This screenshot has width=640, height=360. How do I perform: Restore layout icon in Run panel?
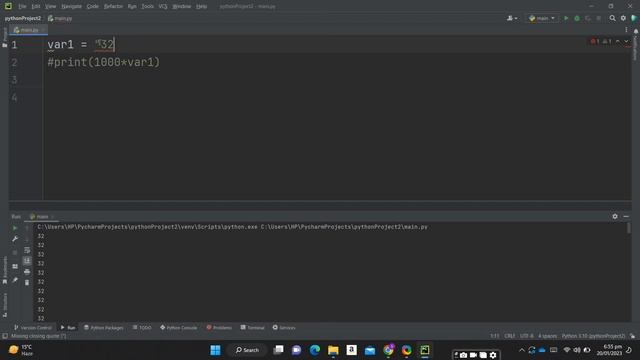pyautogui.click(x=15, y=267)
